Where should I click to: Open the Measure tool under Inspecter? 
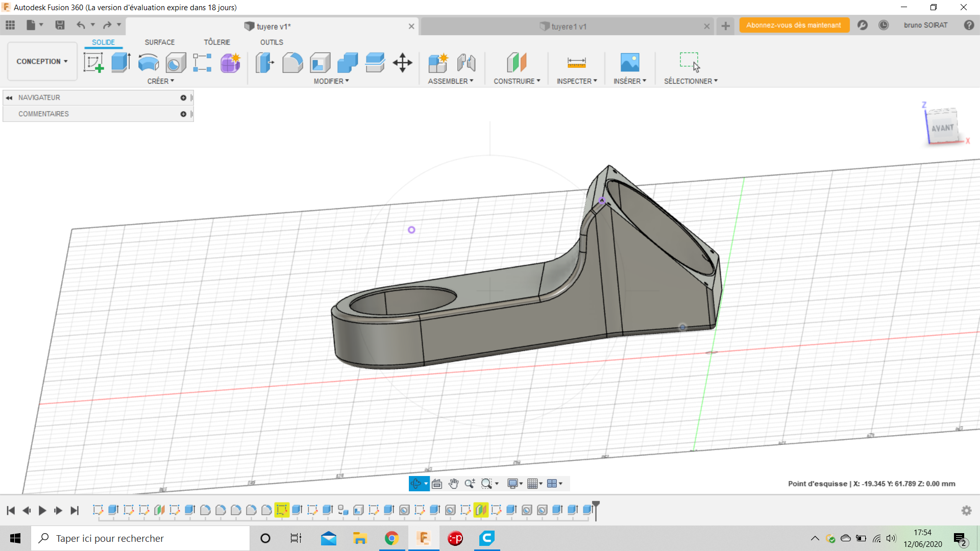[576, 63]
